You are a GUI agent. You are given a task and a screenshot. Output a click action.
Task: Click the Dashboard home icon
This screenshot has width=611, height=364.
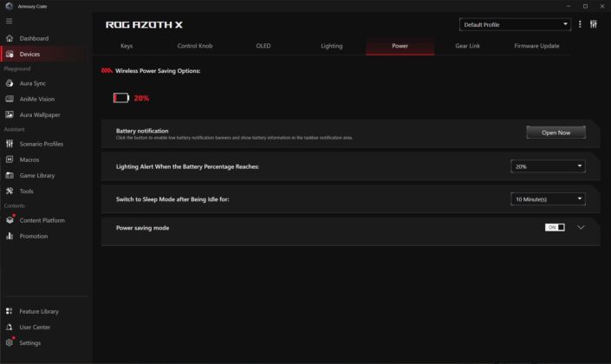coord(10,38)
